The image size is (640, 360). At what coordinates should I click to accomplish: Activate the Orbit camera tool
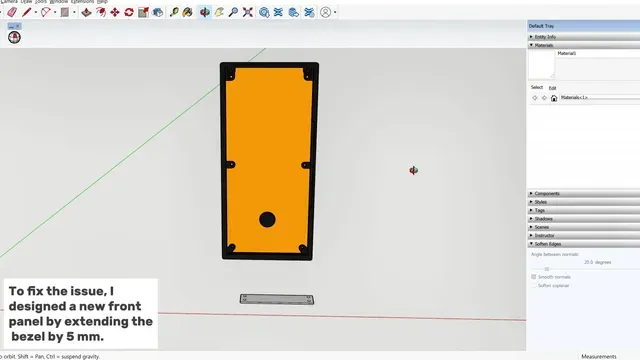tap(205, 12)
